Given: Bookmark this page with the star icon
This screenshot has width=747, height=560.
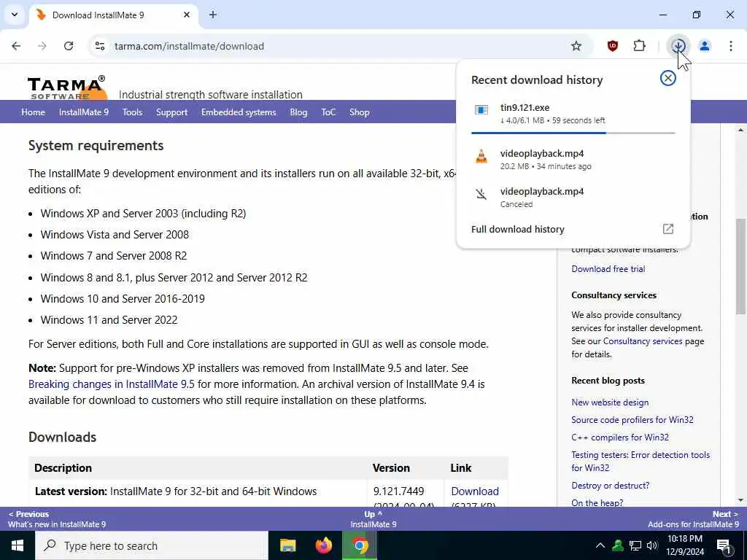Looking at the screenshot, I should [x=576, y=46].
